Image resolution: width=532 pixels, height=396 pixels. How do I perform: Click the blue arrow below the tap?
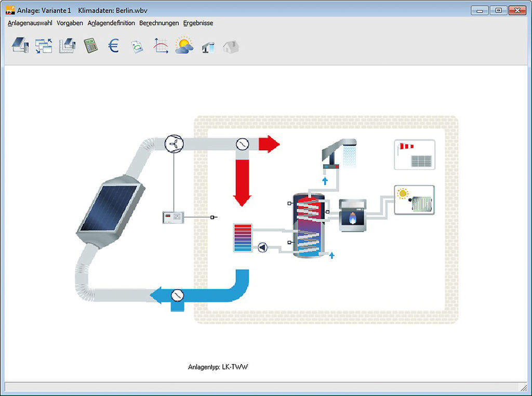click(325, 180)
